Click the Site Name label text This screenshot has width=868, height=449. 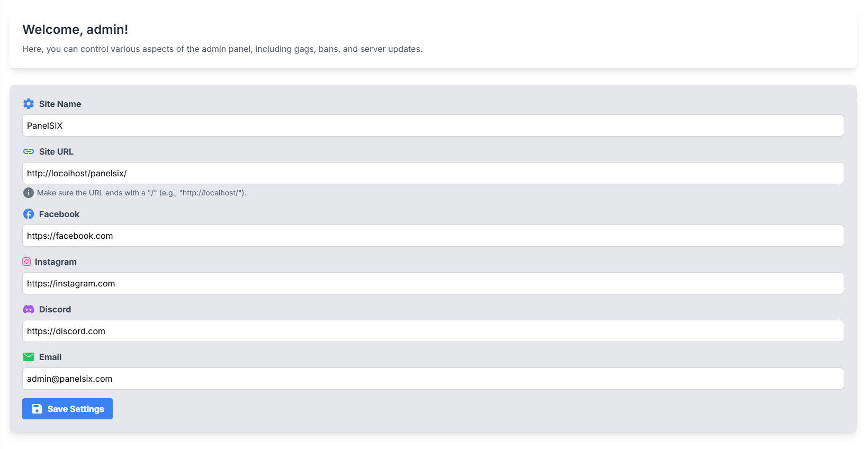60,104
